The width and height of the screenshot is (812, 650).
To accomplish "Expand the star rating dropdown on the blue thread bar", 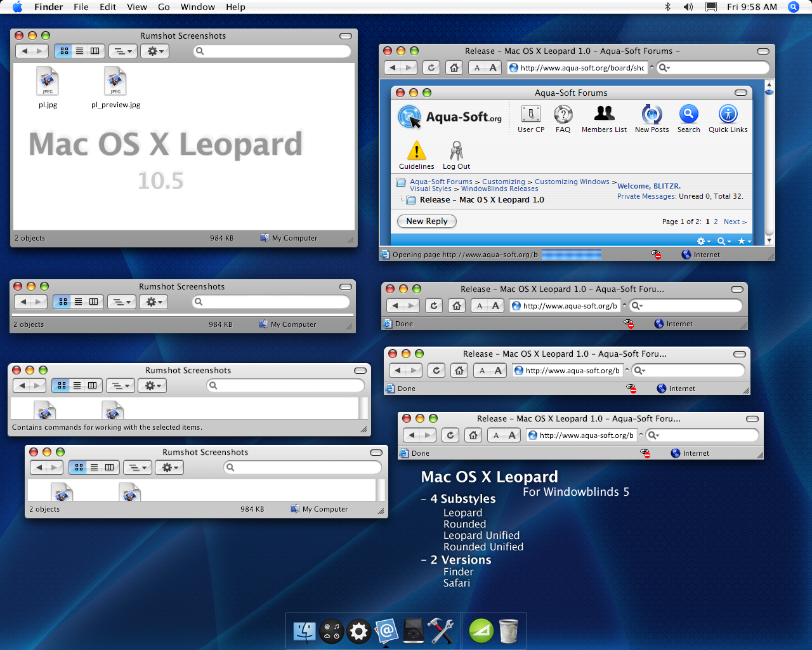I will 744,241.
